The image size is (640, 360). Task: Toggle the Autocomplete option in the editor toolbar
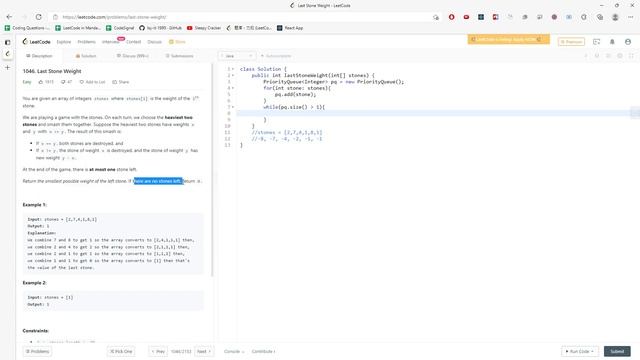tap(276, 56)
